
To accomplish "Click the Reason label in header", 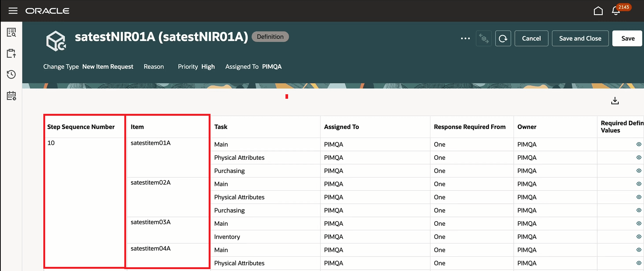I will 154,66.
